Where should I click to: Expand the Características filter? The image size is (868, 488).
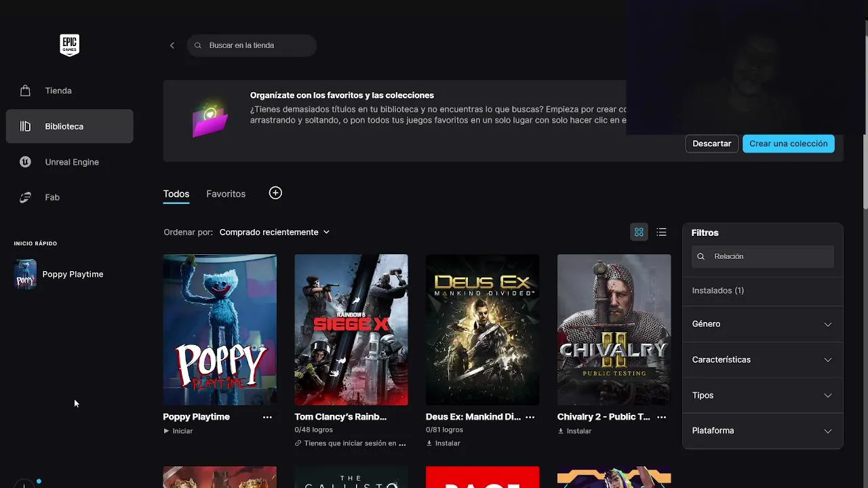pos(762,360)
